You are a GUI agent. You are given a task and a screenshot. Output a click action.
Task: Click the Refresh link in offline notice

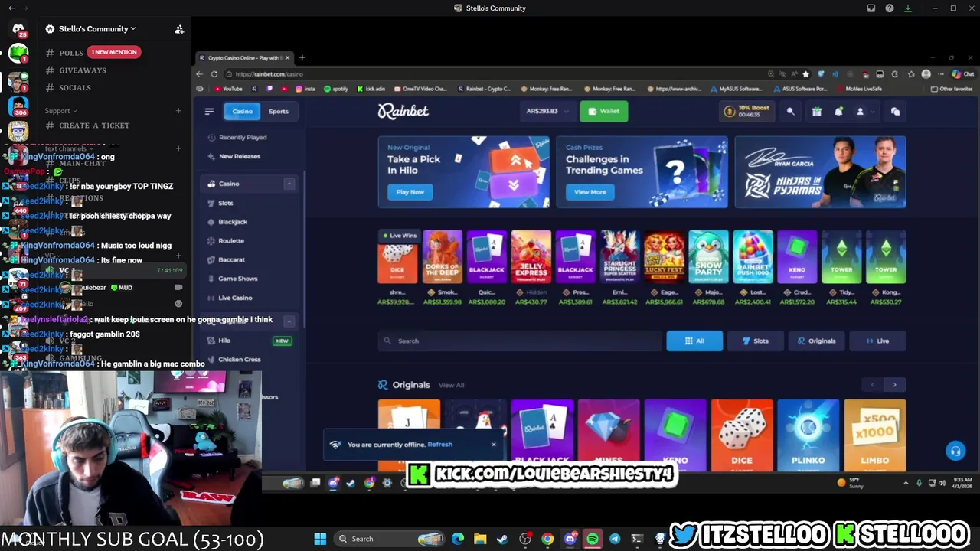[x=439, y=445]
